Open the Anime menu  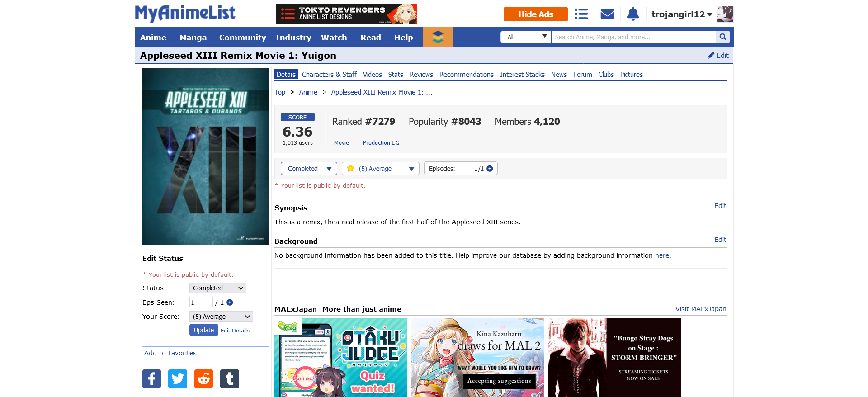(153, 38)
